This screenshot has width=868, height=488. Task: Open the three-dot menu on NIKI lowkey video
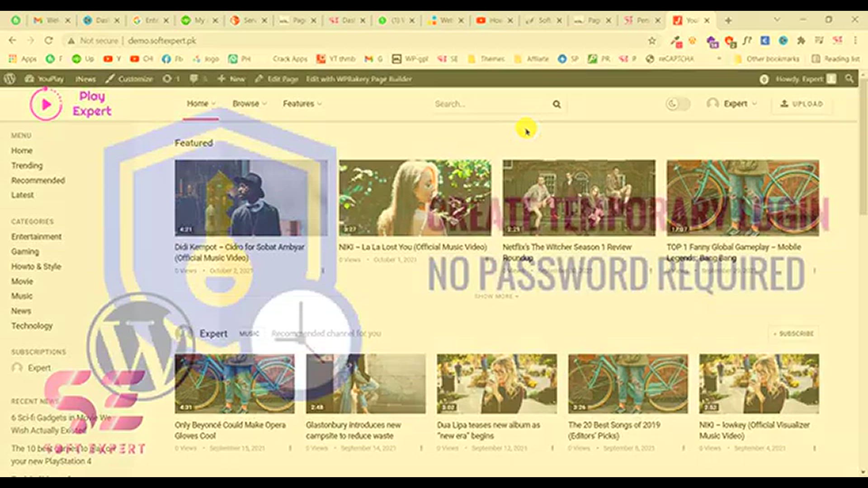[815, 448]
